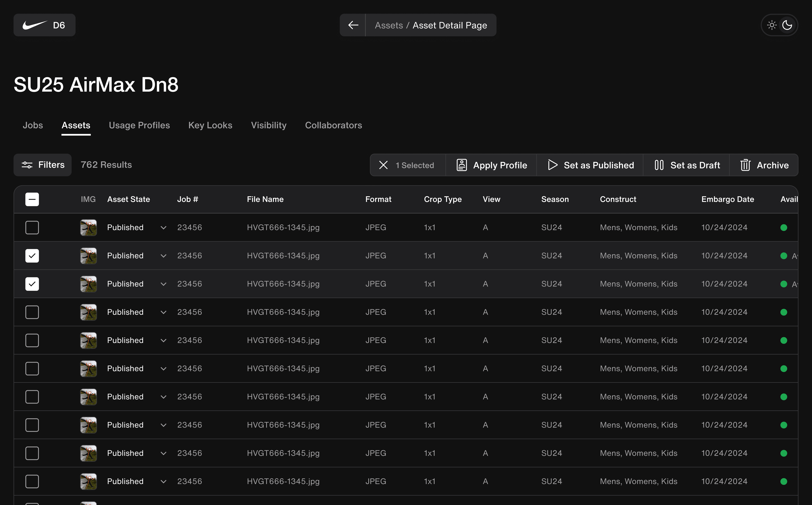Select the dark mode moon icon

pos(787,25)
